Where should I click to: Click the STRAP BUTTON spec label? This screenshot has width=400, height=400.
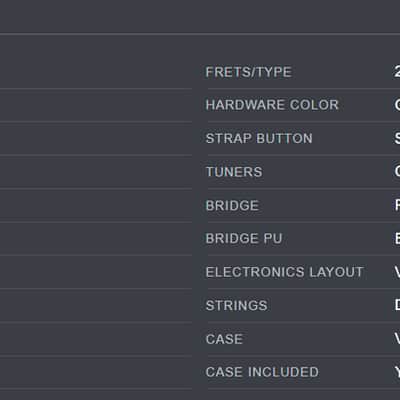point(259,138)
